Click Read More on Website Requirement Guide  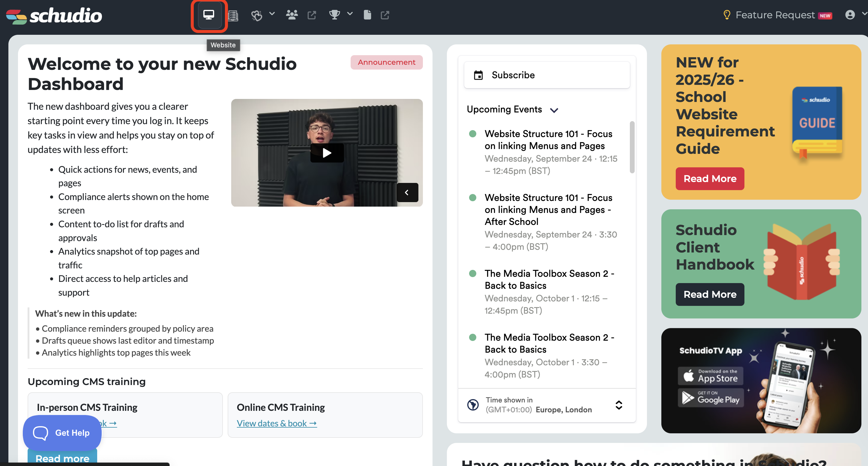coord(710,179)
